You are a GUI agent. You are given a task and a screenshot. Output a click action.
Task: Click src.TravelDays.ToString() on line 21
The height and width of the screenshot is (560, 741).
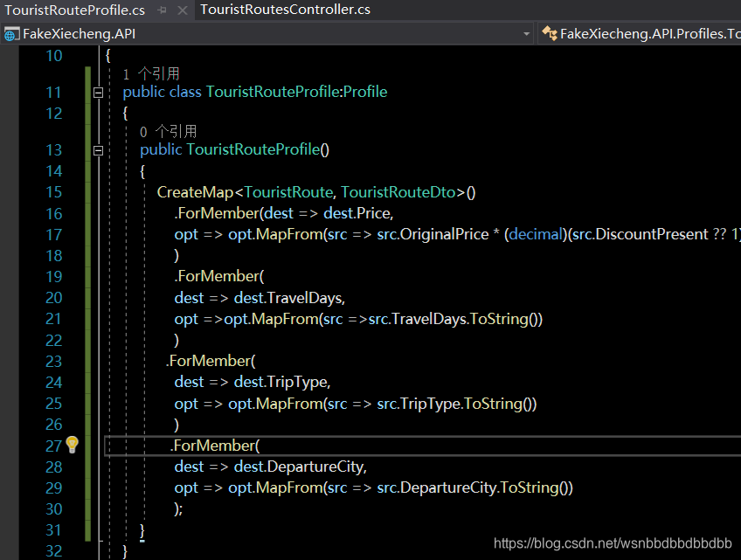point(454,319)
